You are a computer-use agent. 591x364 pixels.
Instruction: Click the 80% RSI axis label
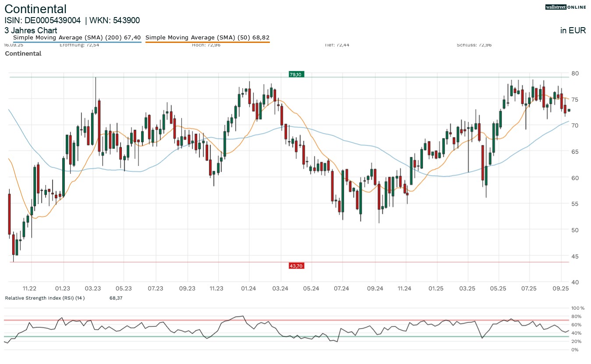point(576,317)
